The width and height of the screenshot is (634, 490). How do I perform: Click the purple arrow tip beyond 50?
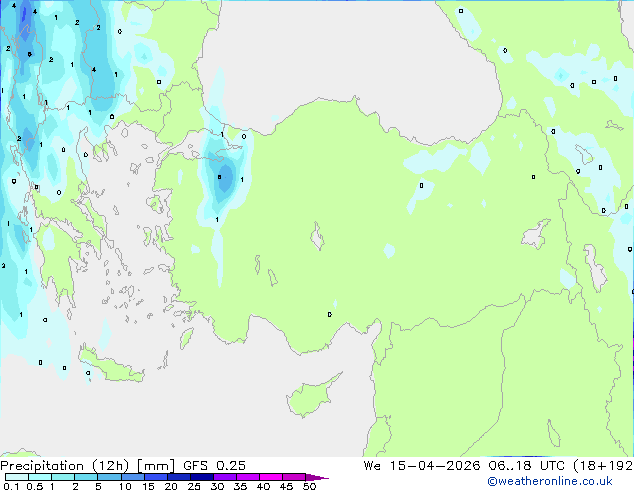317,477
